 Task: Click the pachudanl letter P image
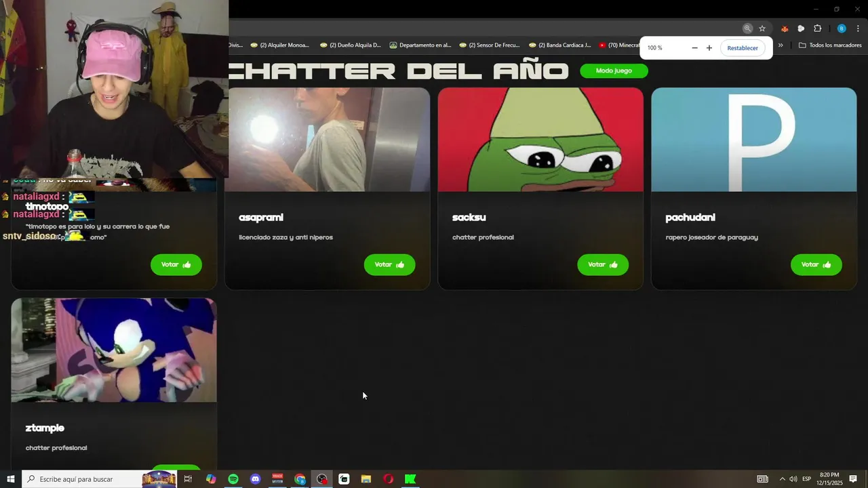tap(754, 140)
